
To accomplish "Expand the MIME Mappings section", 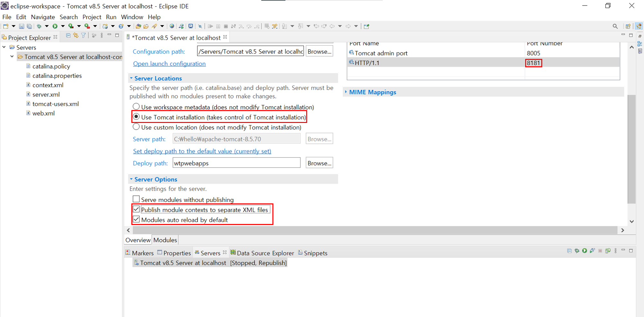I will point(346,92).
